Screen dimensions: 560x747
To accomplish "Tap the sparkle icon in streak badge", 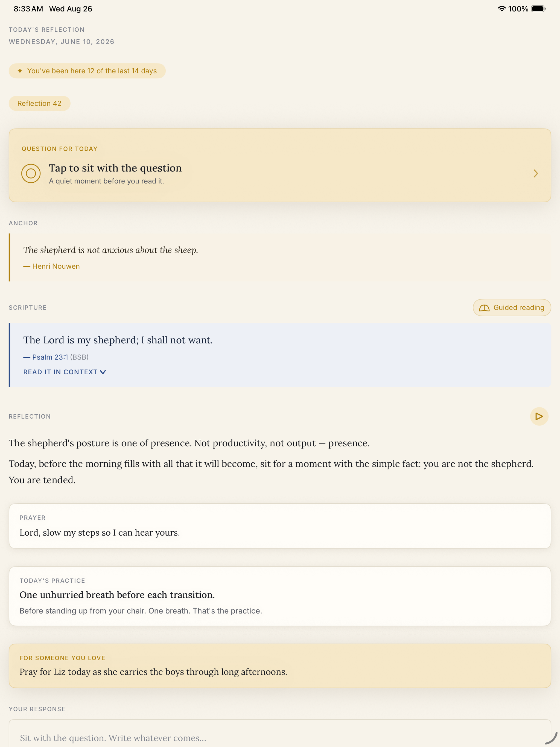I will tap(20, 71).
